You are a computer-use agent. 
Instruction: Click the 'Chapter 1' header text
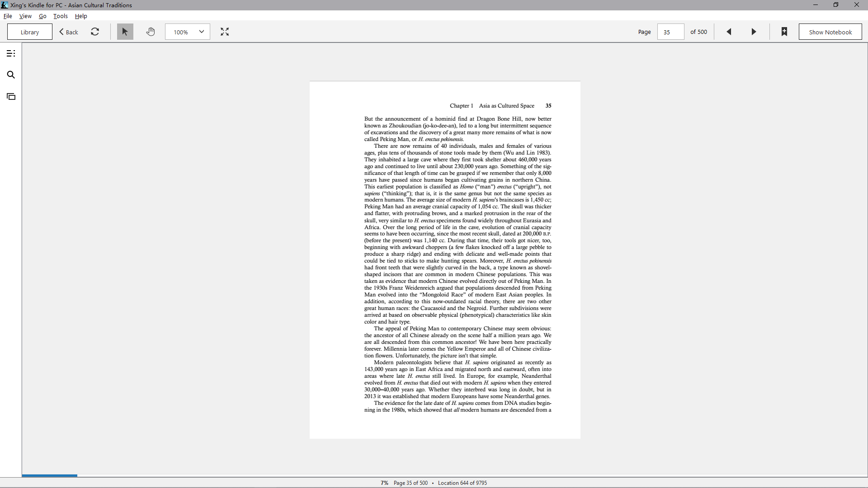pyautogui.click(x=462, y=106)
